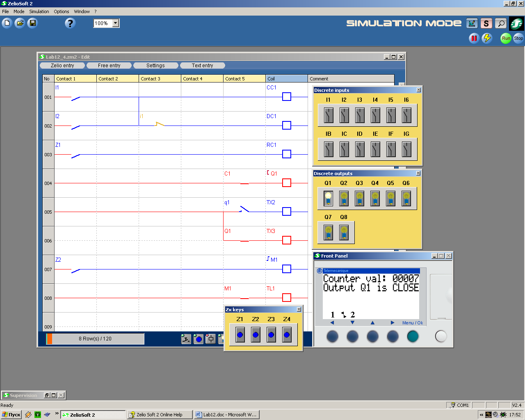This screenshot has width=525, height=420.
Task: Click the left arrow front panel button
Action: tap(332, 336)
